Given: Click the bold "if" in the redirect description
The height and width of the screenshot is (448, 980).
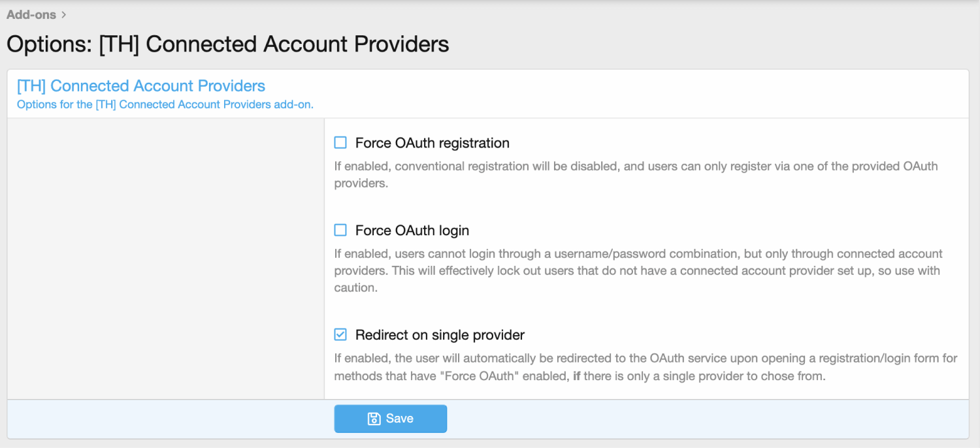Looking at the screenshot, I should coord(577,376).
